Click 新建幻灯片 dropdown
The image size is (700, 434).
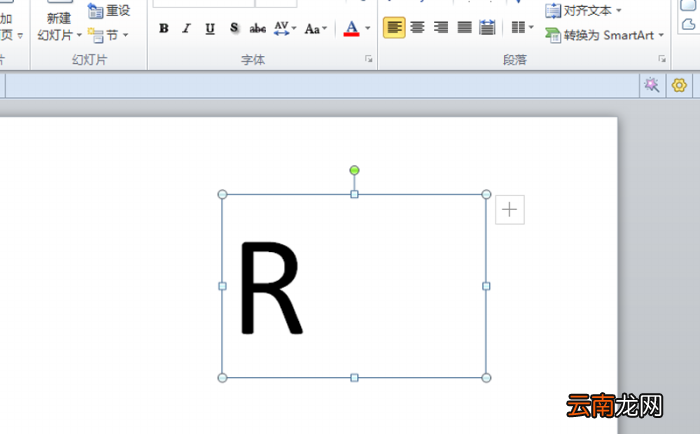click(x=59, y=35)
